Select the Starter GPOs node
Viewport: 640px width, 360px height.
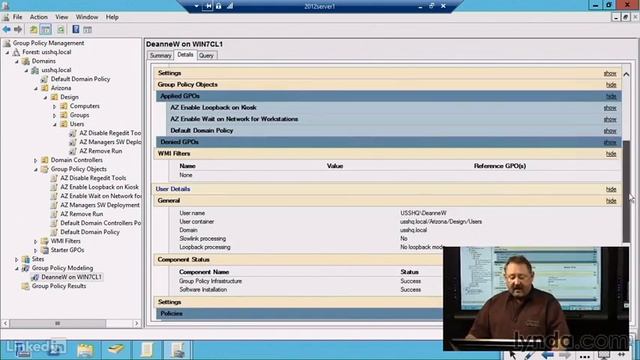pyautogui.click(x=67, y=250)
